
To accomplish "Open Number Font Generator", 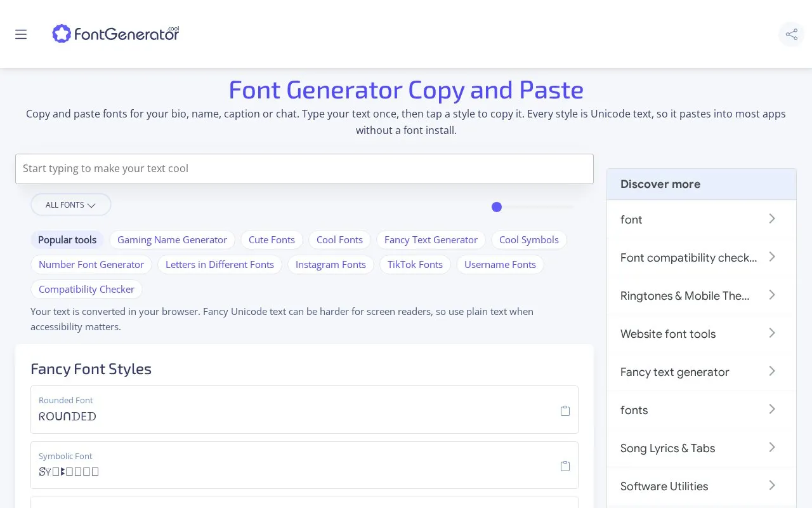I will 91,264.
